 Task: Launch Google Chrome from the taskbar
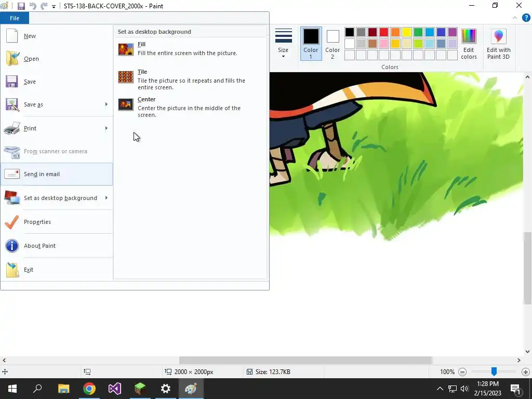(x=89, y=389)
